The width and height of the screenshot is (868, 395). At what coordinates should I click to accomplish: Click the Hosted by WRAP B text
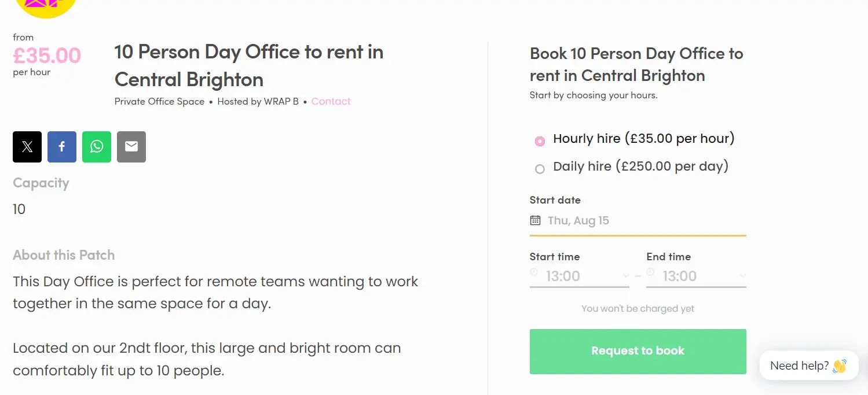tap(258, 101)
